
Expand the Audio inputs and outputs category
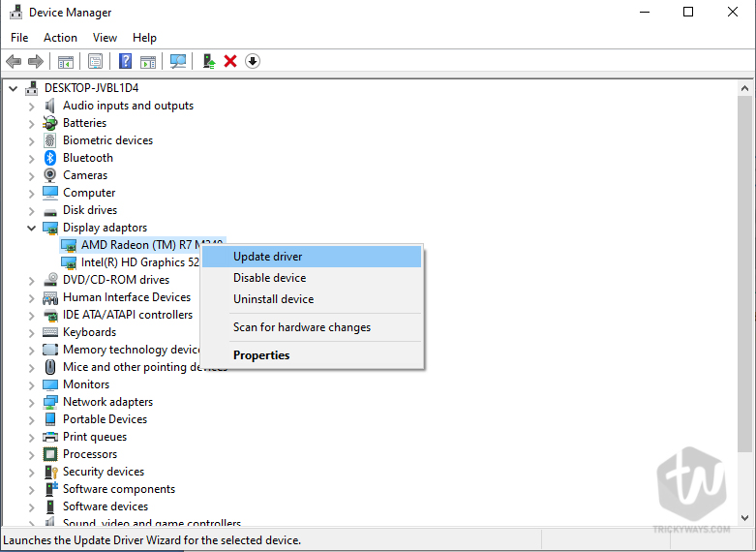point(31,107)
